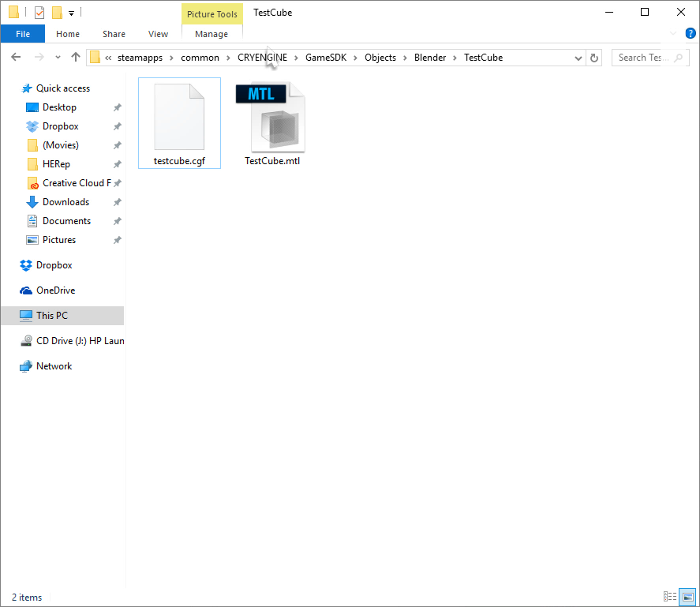Open Desktop in Quick access

[59, 107]
